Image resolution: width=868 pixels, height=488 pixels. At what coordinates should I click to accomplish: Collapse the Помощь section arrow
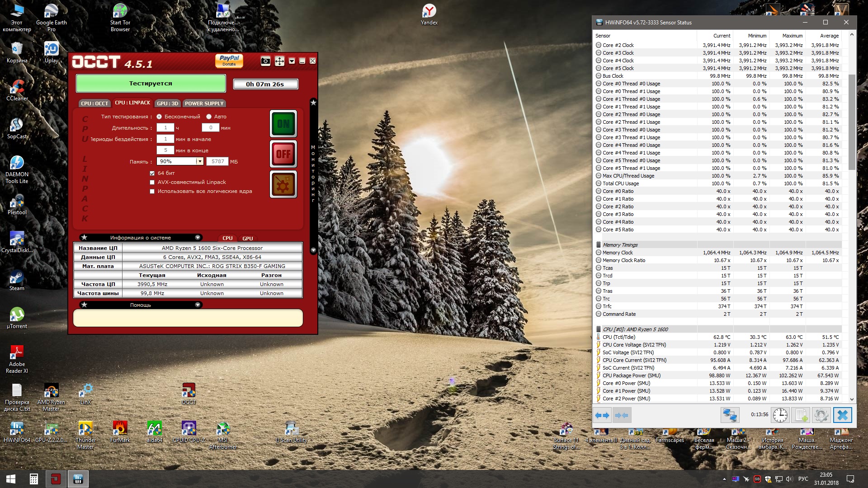198,305
